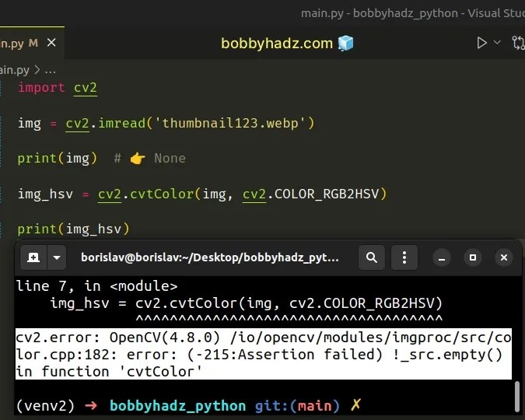Search in the terminal window
Viewport: 525px width, 420px height.
(371, 257)
